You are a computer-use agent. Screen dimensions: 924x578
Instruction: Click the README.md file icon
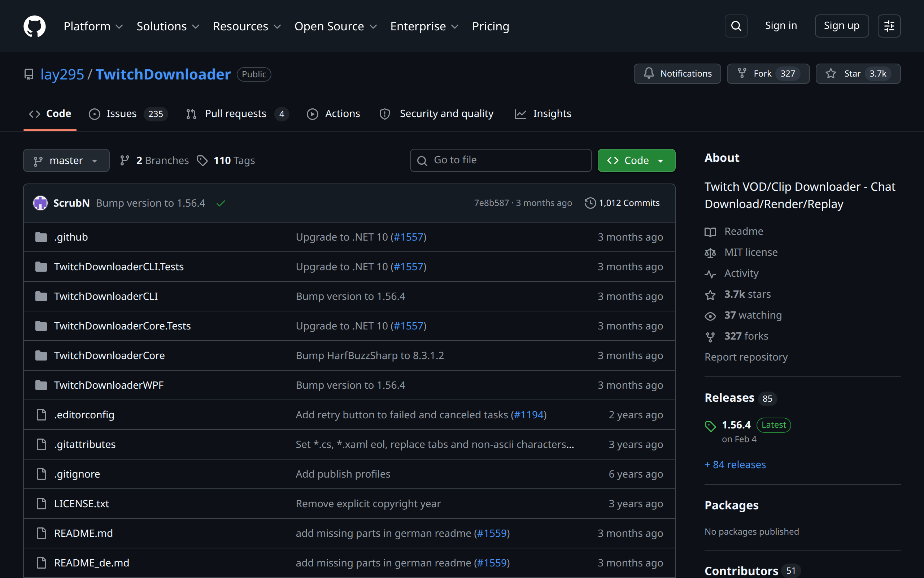[x=41, y=533]
